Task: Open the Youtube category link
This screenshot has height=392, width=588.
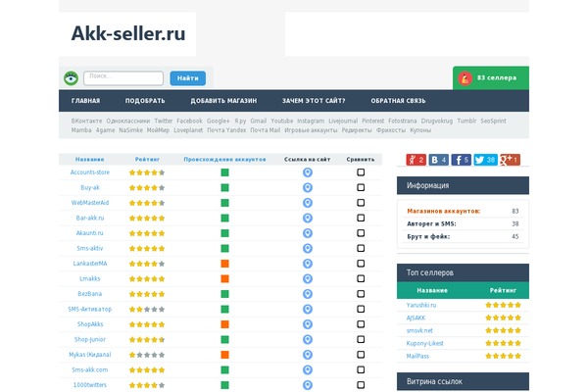Action: (282, 121)
